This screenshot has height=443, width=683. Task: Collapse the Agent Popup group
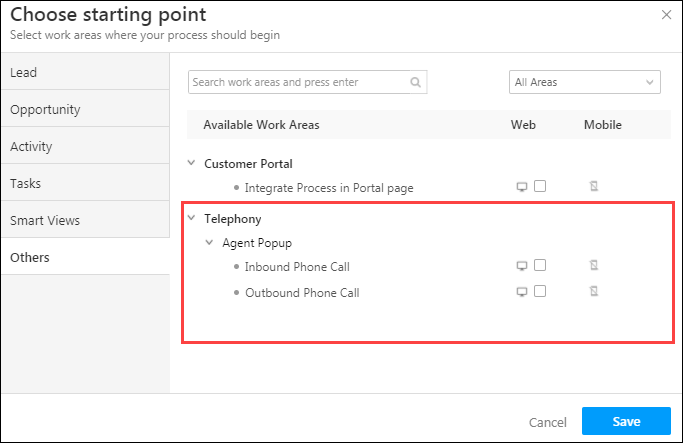[x=209, y=242]
